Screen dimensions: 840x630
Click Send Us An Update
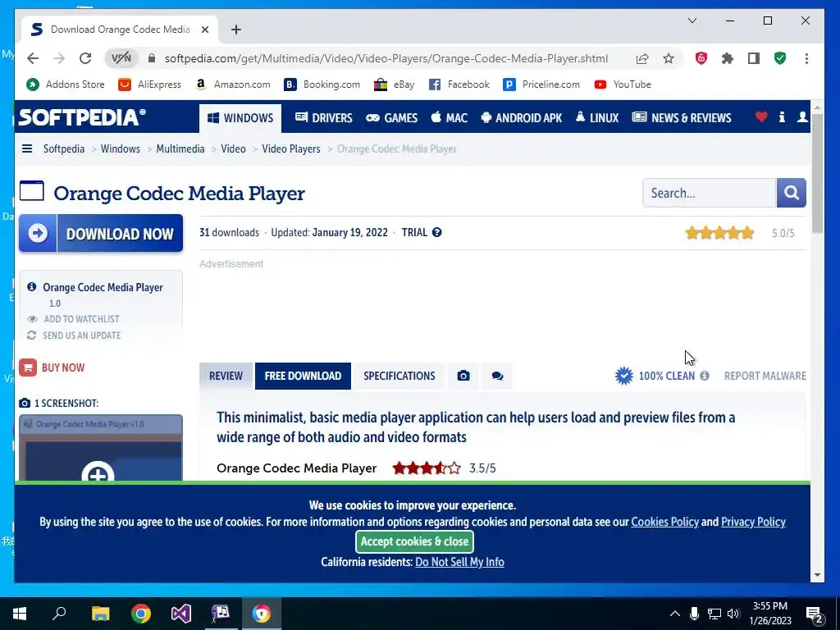tap(74, 336)
